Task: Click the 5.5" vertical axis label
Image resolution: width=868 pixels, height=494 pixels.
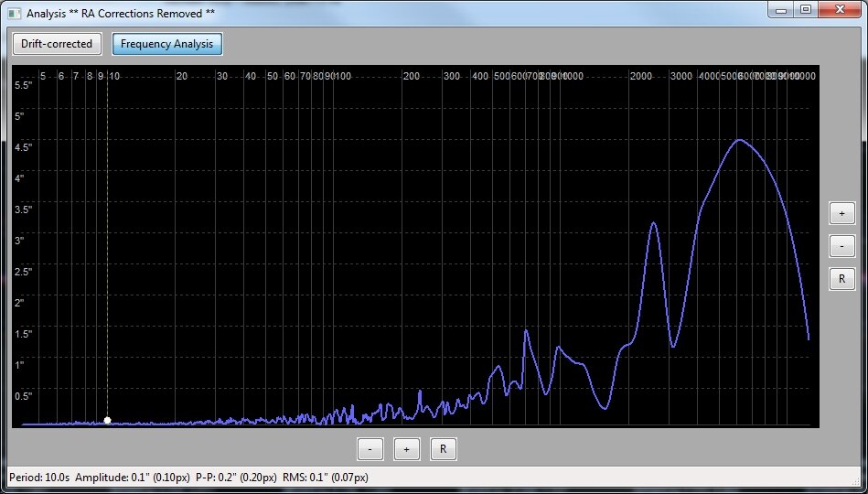Action: point(24,85)
